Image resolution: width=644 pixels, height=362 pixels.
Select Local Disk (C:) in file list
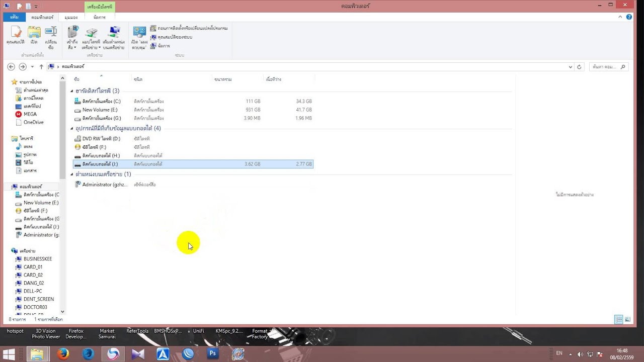click(x=193, y=101)
